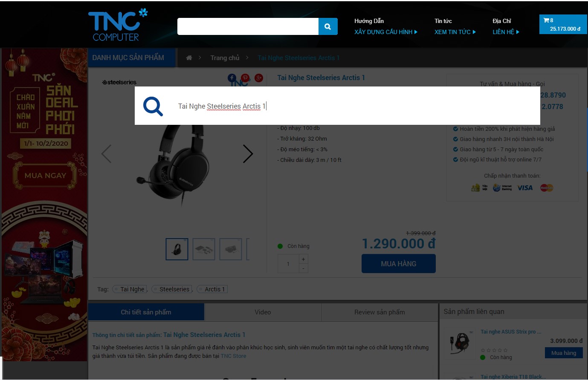Image resolution: width=588 pixels, height=380 pixels.
Task: Decrease the quantity with minus button
Action: pyautogui.click(x=303, y=268)
